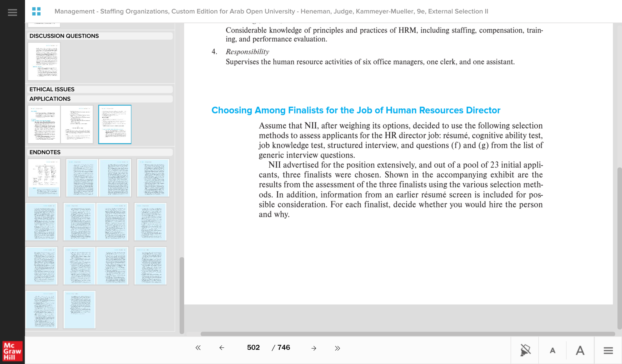Open the Applications section header

tap(100, 99)
